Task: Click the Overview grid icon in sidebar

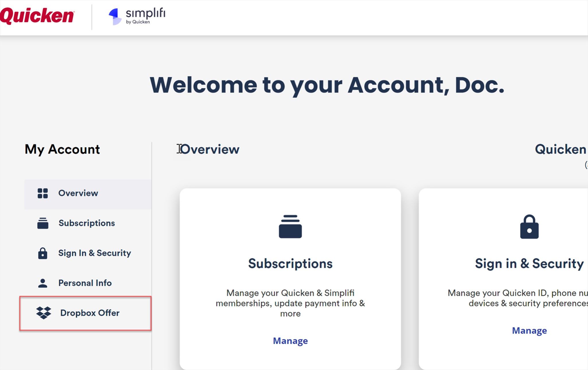Action: (43, 193)
